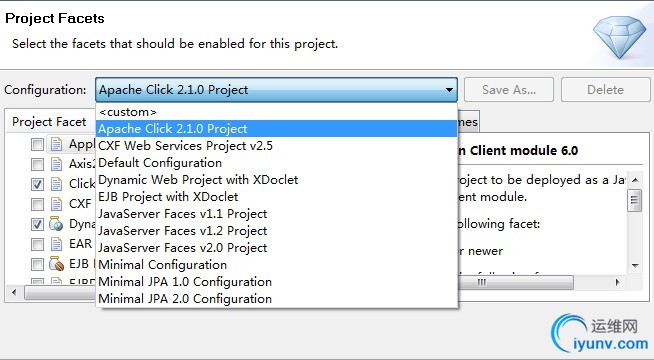Image resolution: width=654 pixels, height=360 pixels.
Task: Uncheck the Click facet checkbox
Action: click(37, 184)
